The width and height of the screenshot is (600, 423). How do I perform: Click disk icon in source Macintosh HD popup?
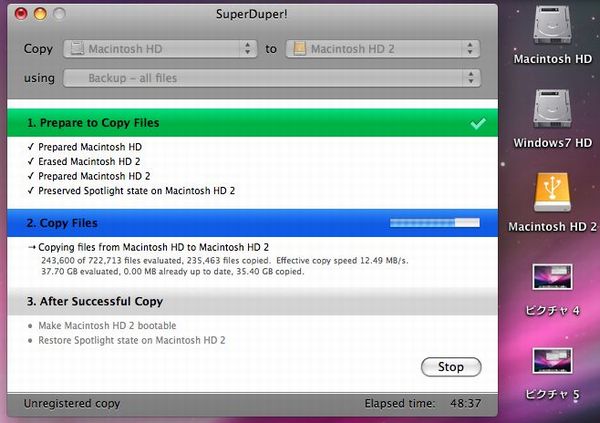click(77, 49)
